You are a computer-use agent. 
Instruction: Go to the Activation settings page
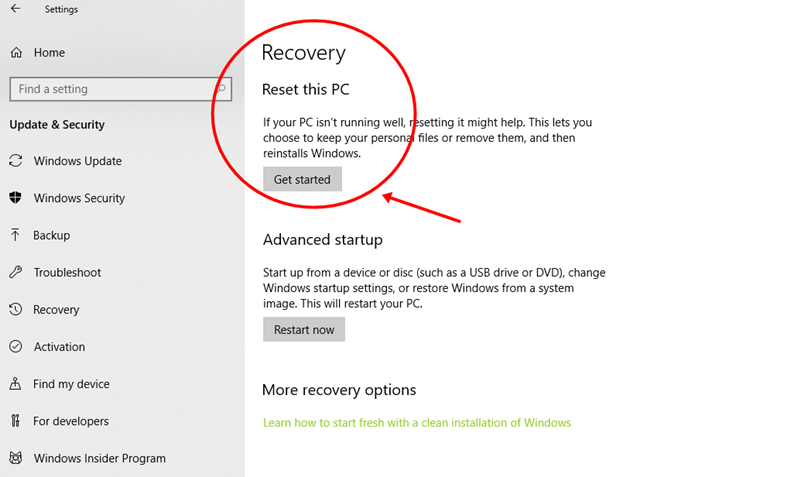60,347
